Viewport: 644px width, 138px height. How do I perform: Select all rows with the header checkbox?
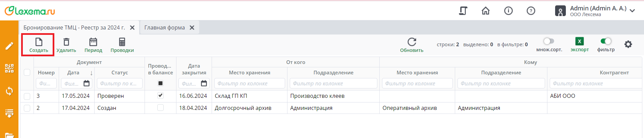[x=27, y=72]
